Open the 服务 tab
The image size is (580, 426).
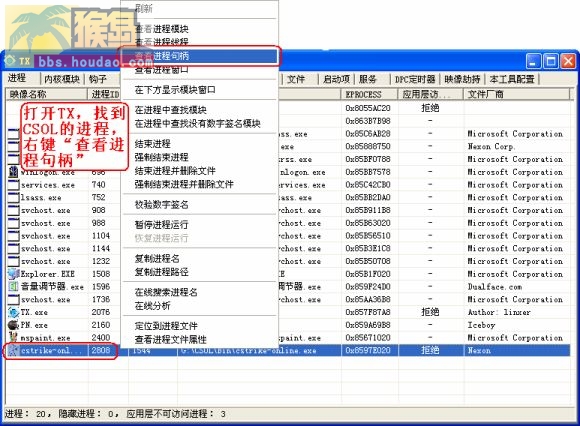click(x=368, y=79)
